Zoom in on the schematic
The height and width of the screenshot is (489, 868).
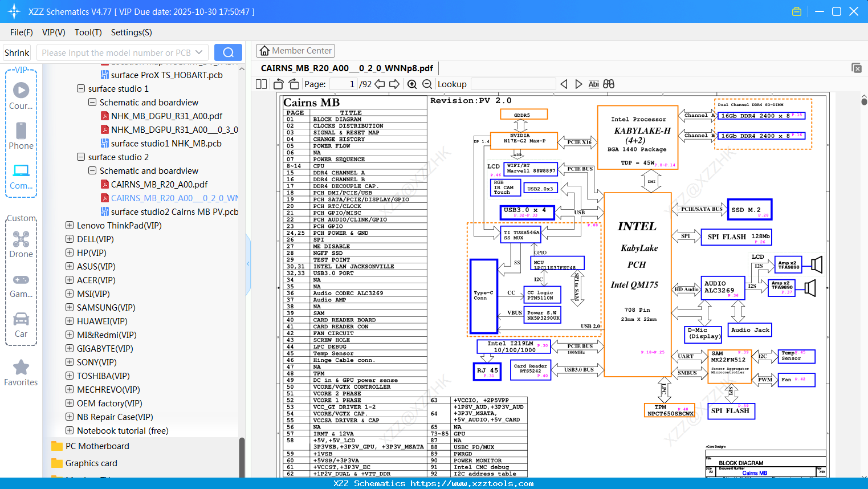[412, 84]
